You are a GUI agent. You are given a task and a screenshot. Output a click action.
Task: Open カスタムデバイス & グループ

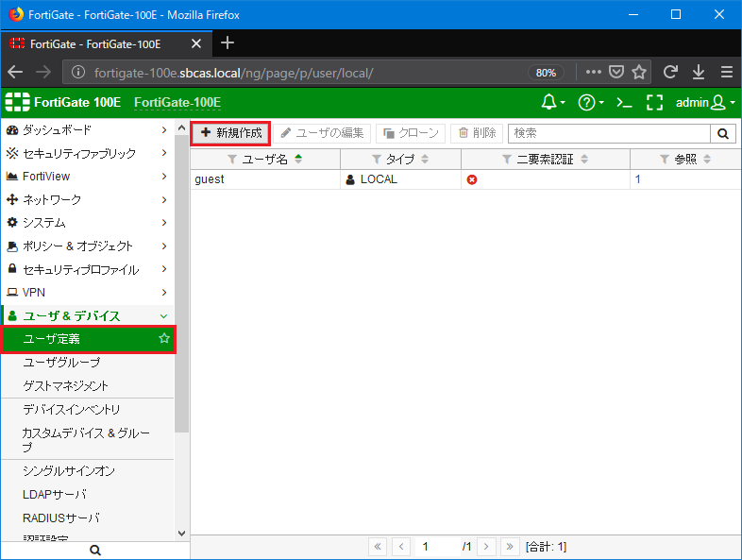(x=86, y=440)
